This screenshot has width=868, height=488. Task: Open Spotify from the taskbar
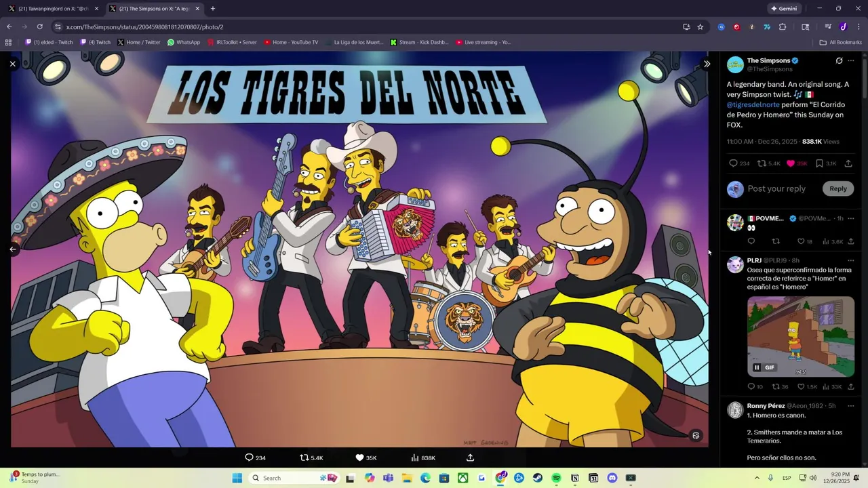click(556, 478)
